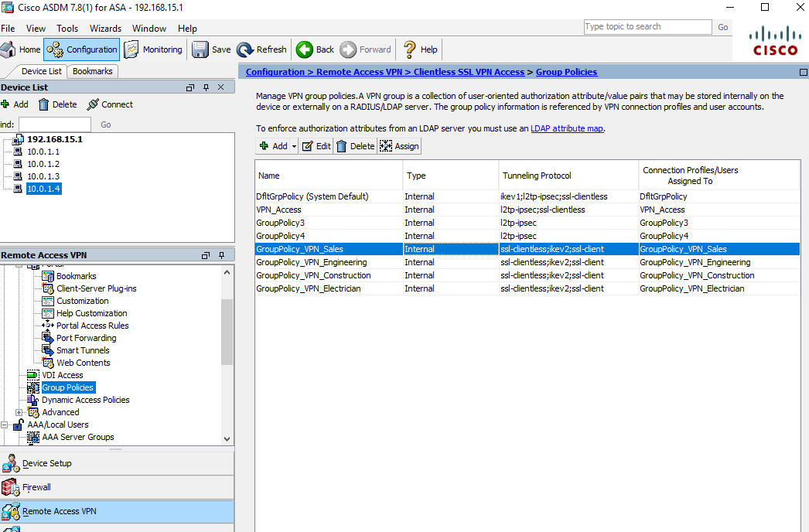Open the Firewall section

click(36, 487)
